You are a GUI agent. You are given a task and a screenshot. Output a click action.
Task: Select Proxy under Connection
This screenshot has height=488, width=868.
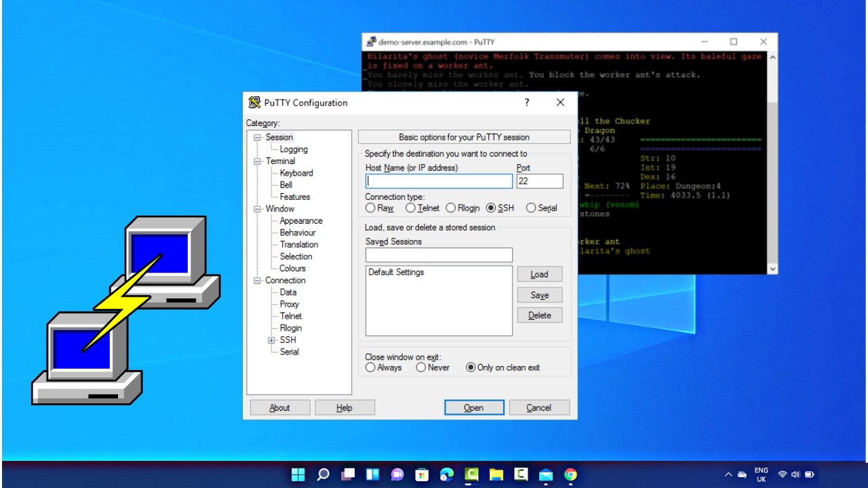(290, 304)
